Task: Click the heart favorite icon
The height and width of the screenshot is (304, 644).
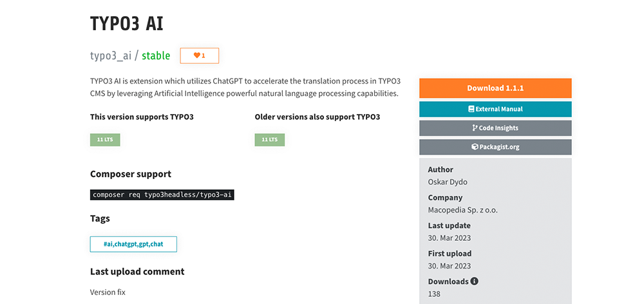Action: tap(197, 56)
